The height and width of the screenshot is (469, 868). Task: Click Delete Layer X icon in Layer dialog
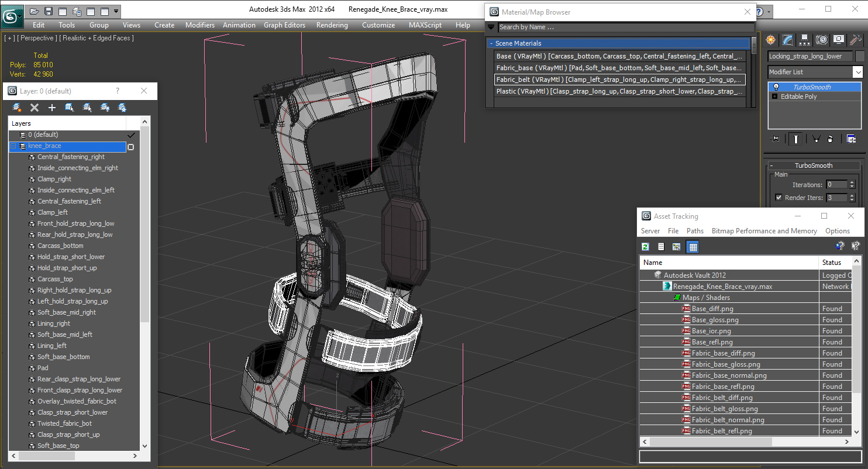pos(35,108)
